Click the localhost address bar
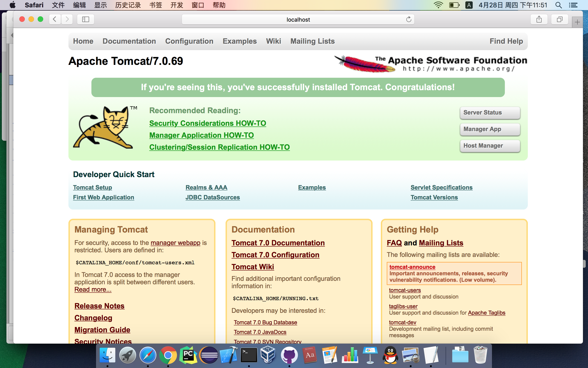The image size is (588, 368). click(298, 19)
